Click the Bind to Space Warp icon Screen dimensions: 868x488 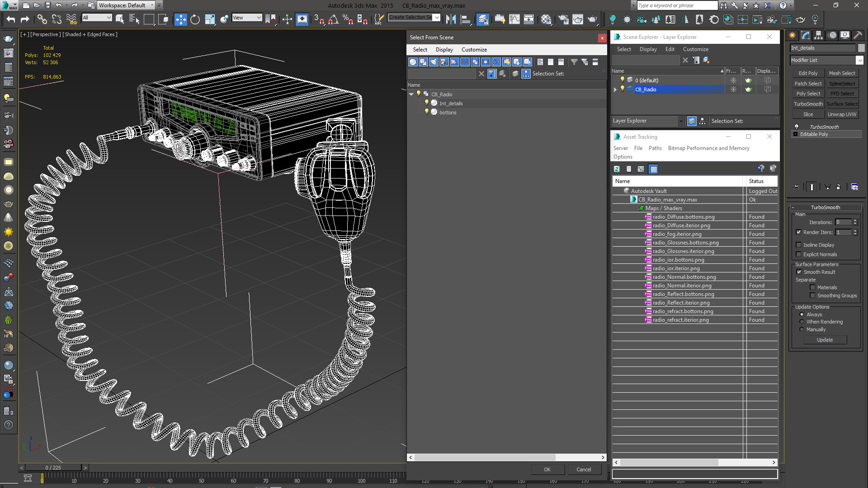point(71,19)
